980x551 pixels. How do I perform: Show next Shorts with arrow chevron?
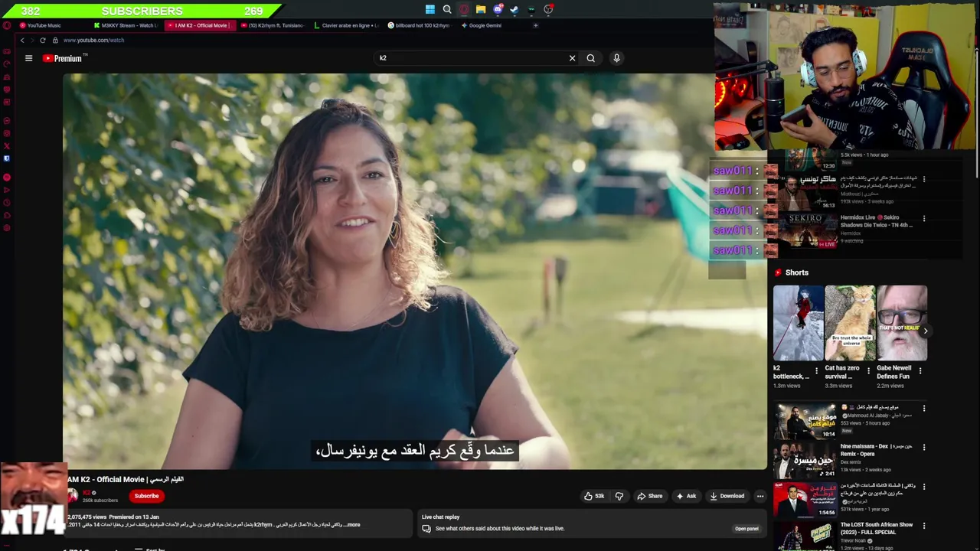click(x=925, y=331)
